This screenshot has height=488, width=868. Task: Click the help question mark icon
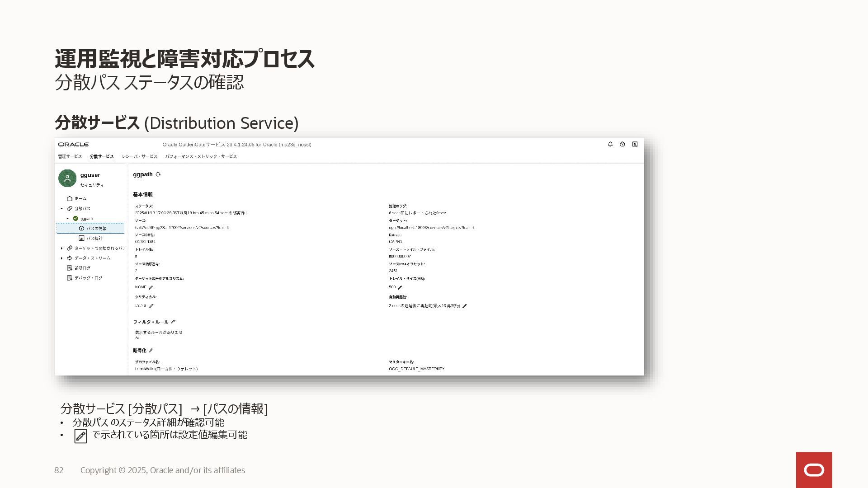[622, 144]
